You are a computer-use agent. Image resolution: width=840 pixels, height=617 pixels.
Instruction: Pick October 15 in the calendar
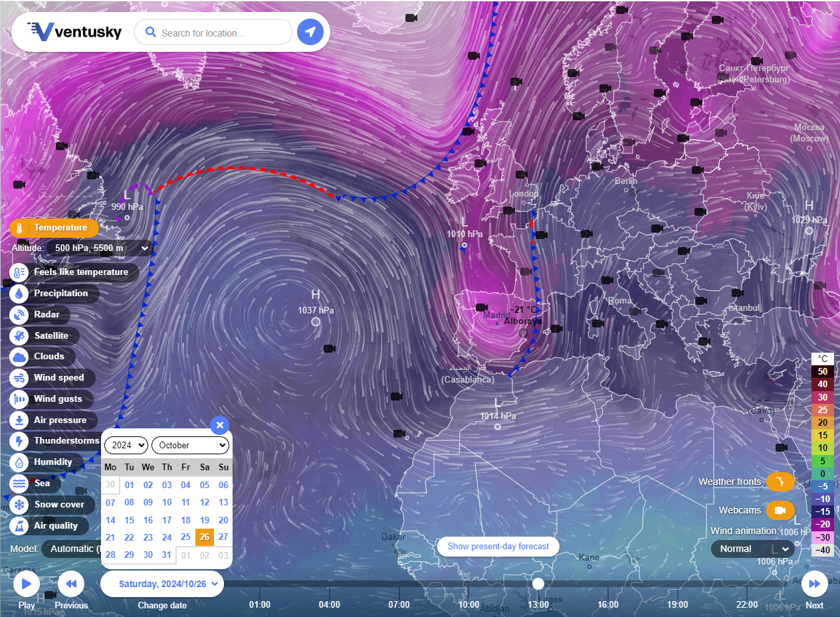[130, 520]
